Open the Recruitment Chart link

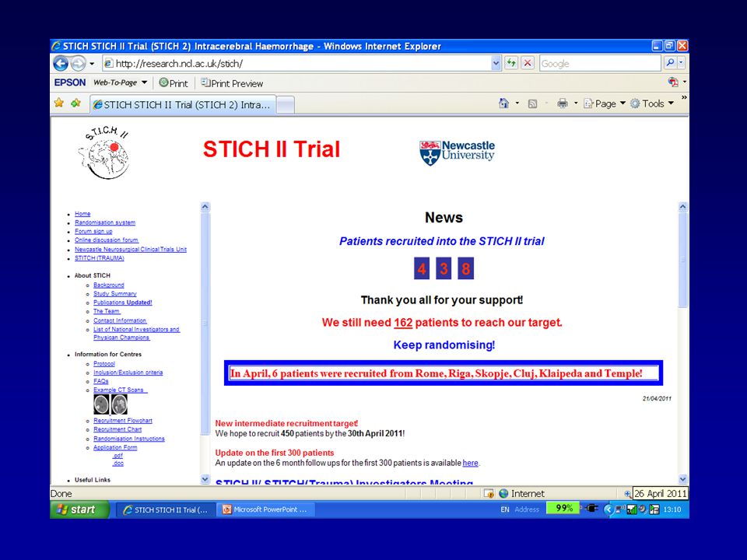click(117, 429)
